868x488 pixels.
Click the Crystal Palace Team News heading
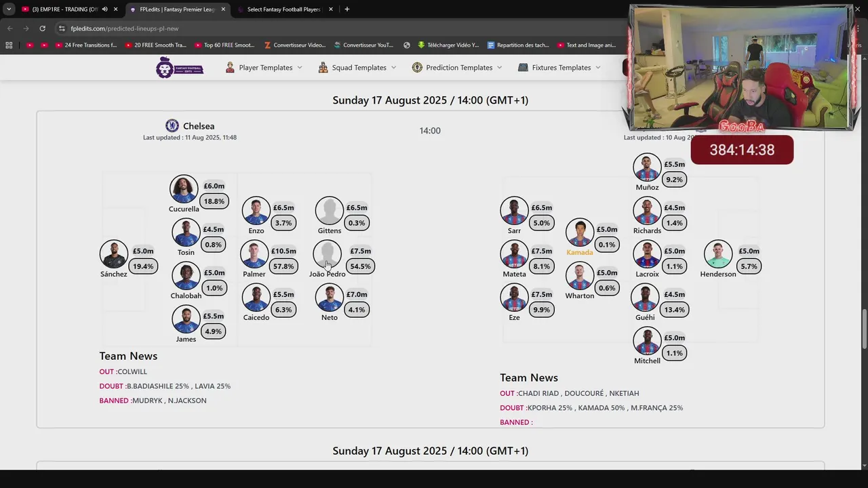[529, 378]
